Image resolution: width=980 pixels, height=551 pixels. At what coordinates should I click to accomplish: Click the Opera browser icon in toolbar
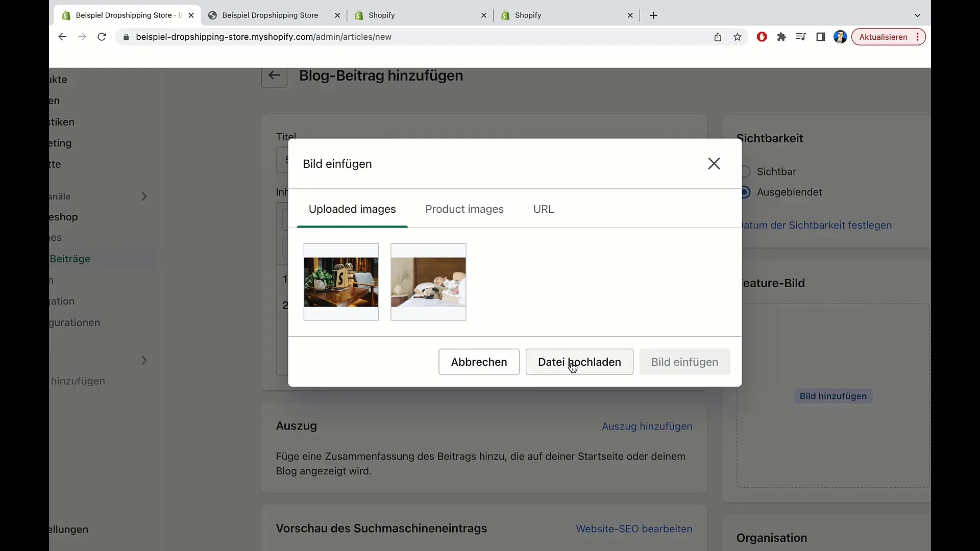coord(761,36)
